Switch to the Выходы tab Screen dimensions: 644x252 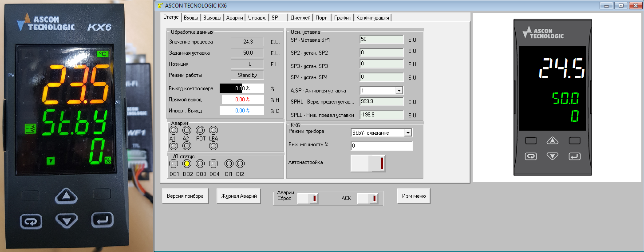pyautogui.click(x=212, y=18)
